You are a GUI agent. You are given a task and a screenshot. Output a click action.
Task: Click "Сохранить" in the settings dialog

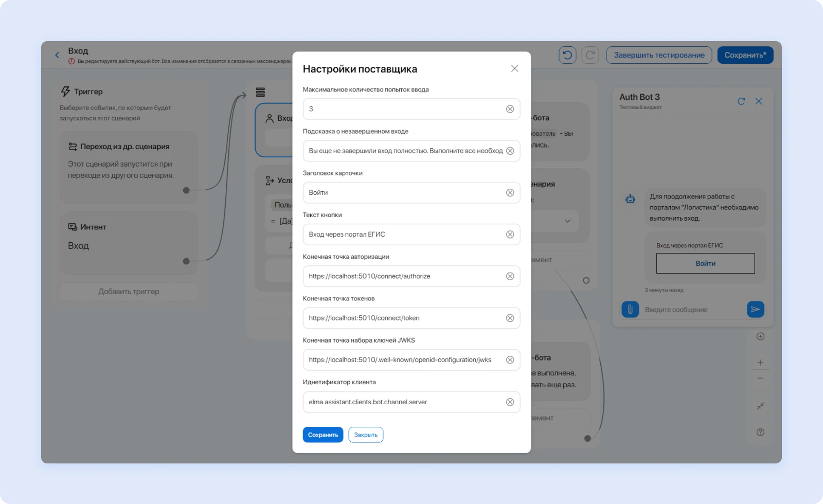click(x=323, y=434)
